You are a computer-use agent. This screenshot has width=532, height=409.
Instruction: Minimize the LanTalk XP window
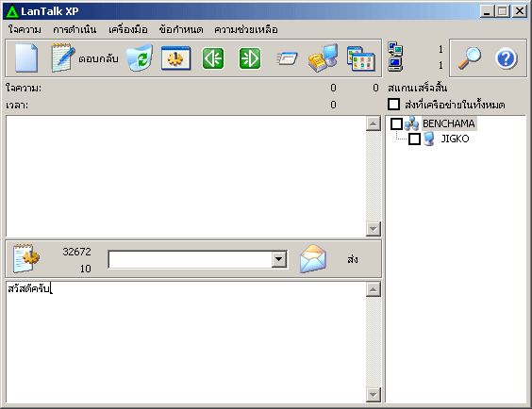487,11
